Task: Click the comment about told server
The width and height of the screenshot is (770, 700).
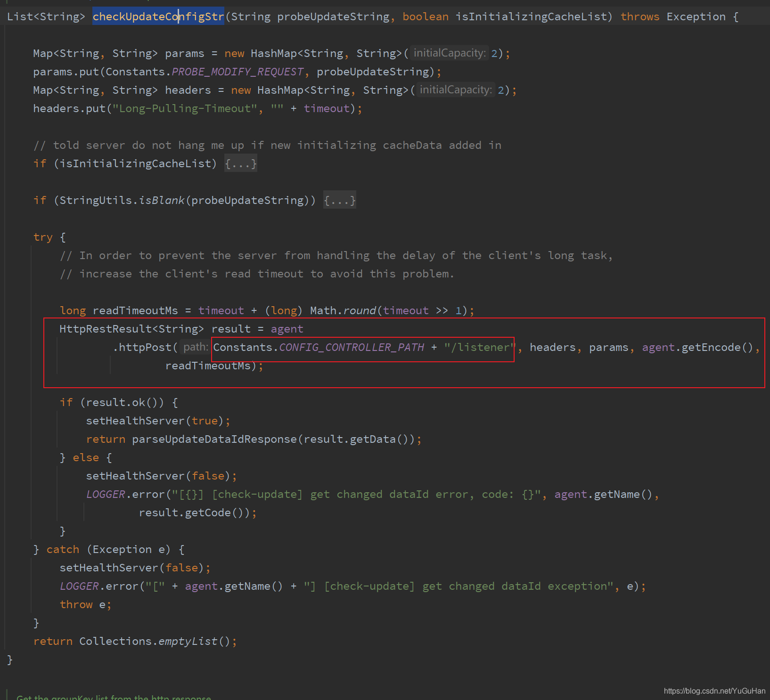Action: [267, 145]
